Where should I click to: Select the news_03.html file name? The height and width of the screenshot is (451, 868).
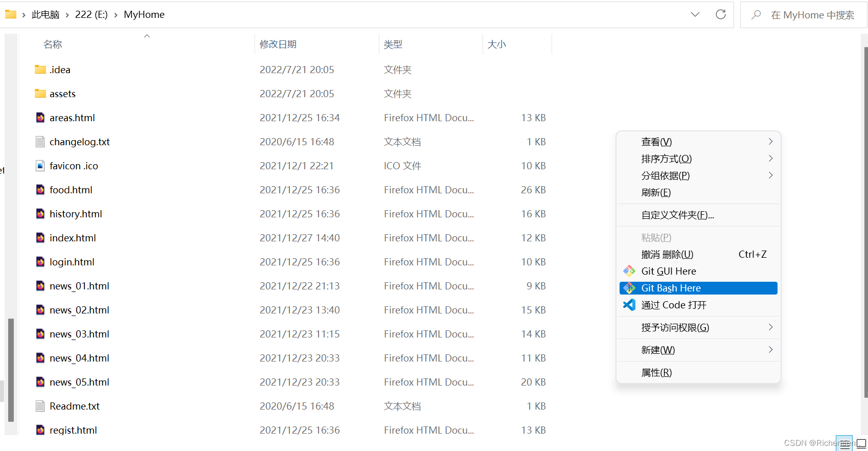[x=79, y=334]
